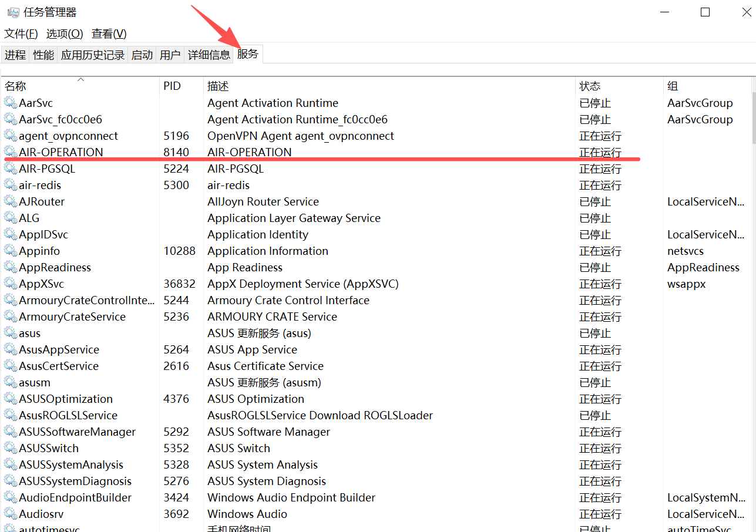Click the service icon next to air-redis
Viewport: 756px width, 532px height.
coord(11,185)
